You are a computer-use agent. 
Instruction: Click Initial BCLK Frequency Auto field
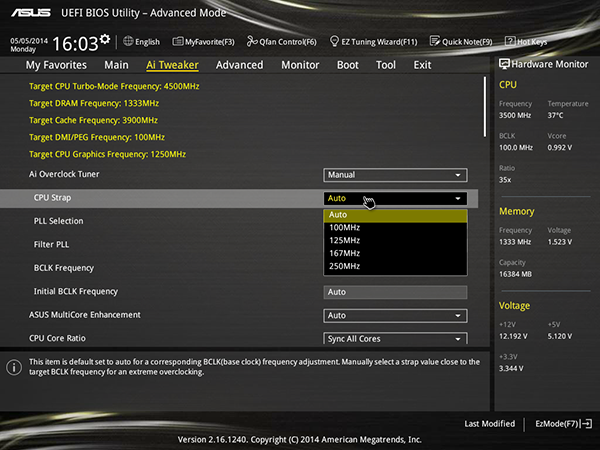[395, 292]
